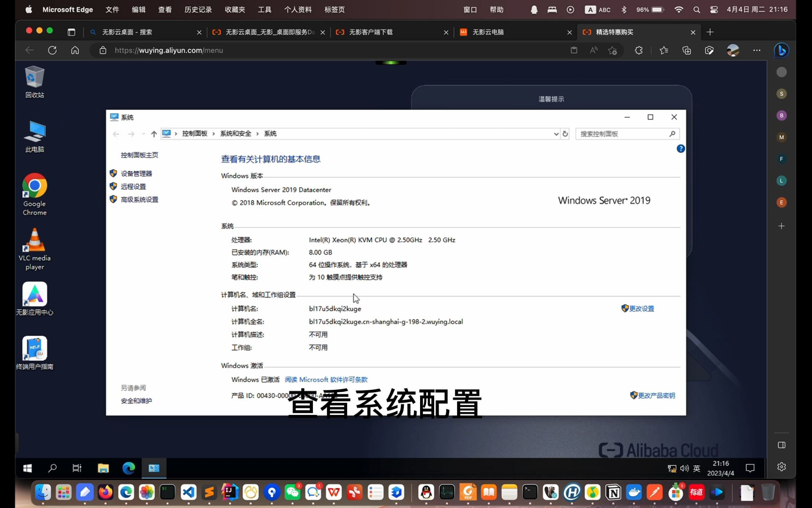Open Notion from the macOS dock
Viewport: 812px width, 508px height.
tap(613, 492)
